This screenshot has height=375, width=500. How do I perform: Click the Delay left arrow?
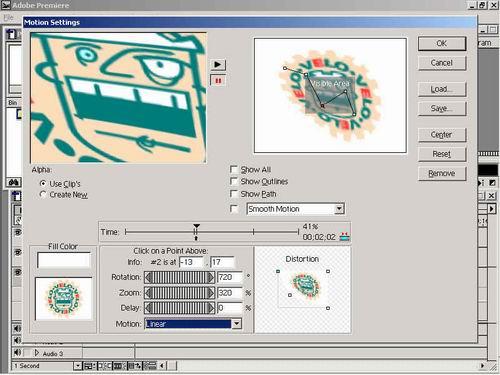click(149, 308)
